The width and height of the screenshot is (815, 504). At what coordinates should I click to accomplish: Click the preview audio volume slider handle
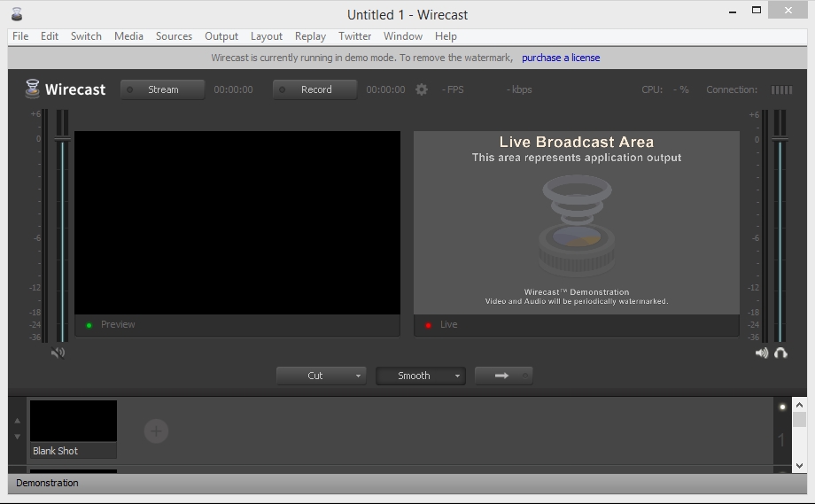[62, 139]
